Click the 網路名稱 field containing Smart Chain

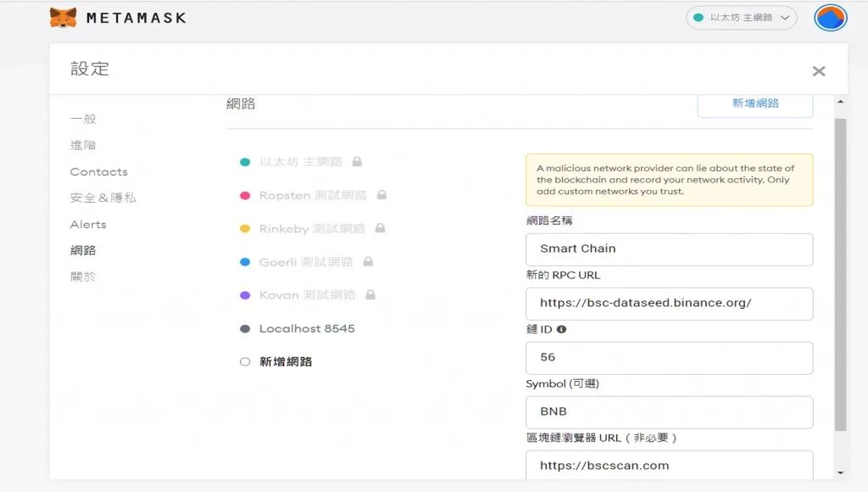tap(670, 249)
